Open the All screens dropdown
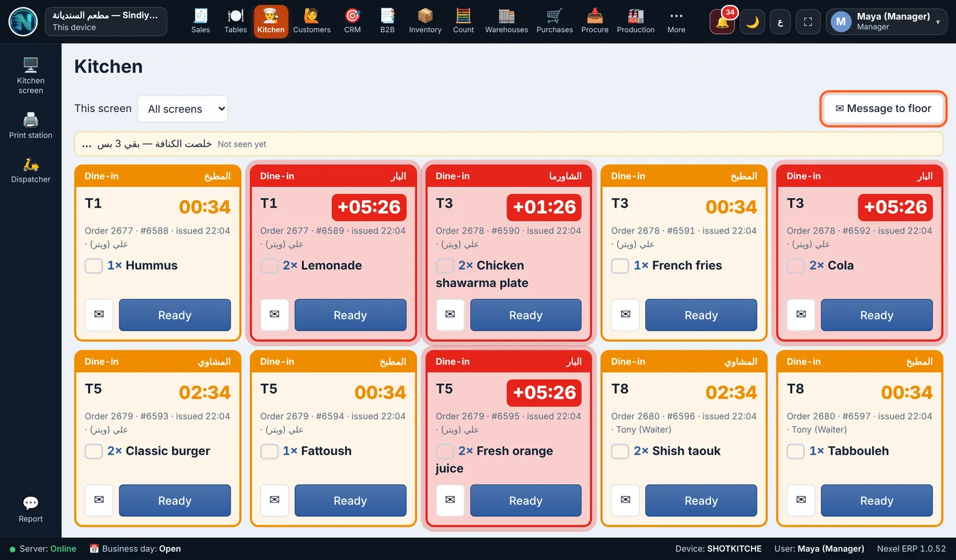The width and height of the screenshot is (956, 560). [x=182, y=109]
